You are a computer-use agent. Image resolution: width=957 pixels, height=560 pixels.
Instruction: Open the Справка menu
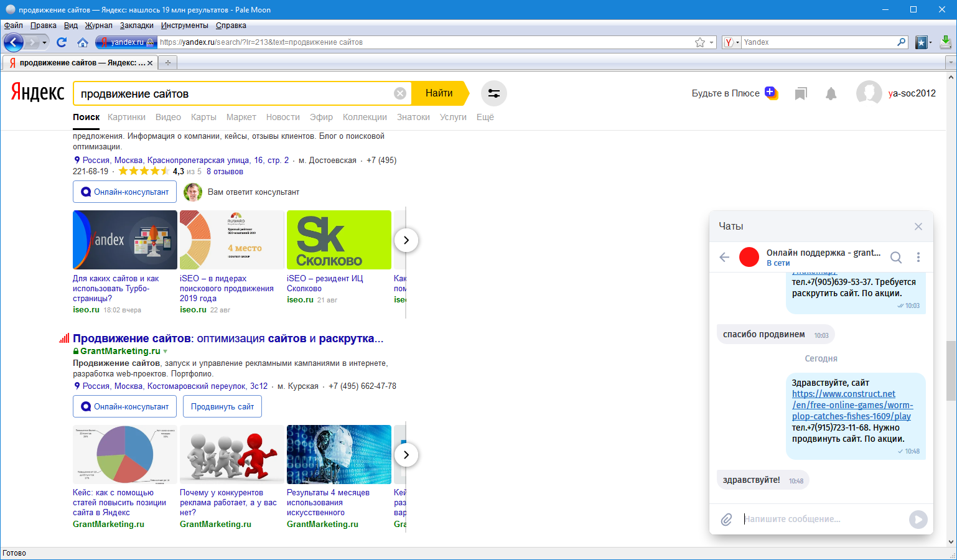(231, 26)
